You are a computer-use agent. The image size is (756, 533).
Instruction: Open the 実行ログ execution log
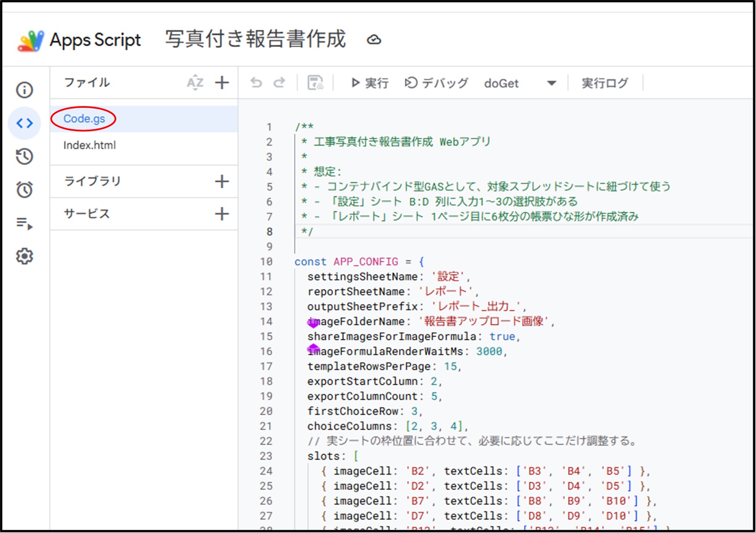click(x=605, y=83)
